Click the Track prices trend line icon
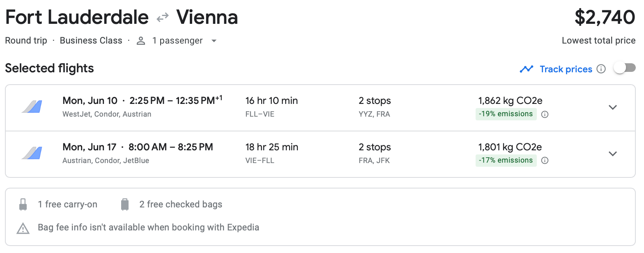The image size is (644, 253). [x=526, y=69]
